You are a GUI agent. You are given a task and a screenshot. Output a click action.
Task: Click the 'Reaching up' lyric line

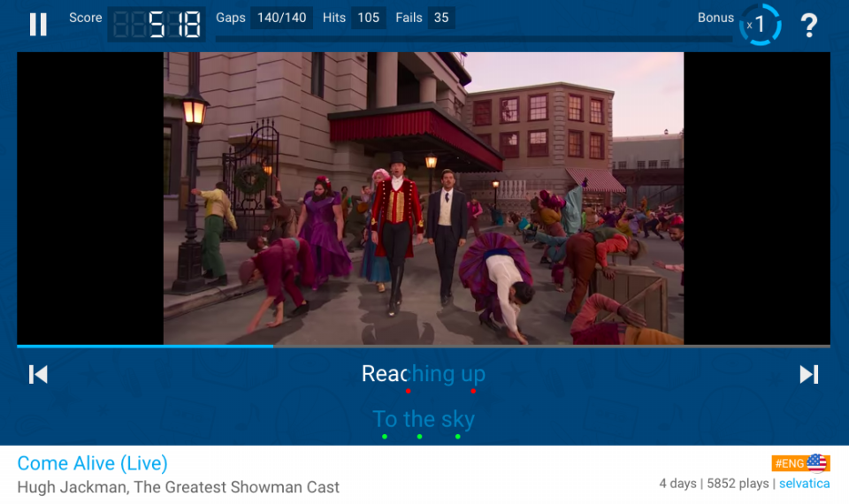[424, 373]
